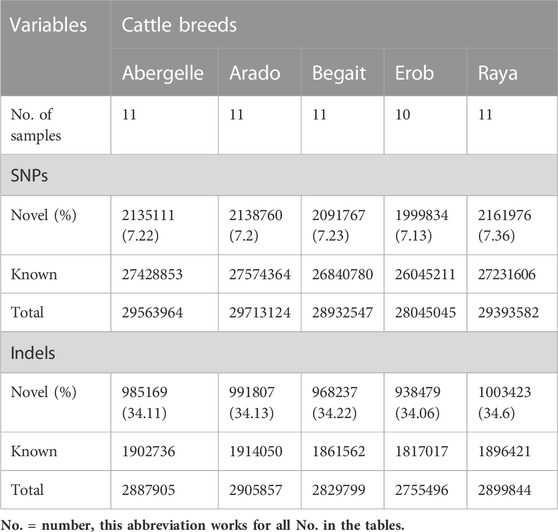The image size is (558, 532).
Task: Select Erob novel indels value 938479
Action: click(x=417, y=392)
